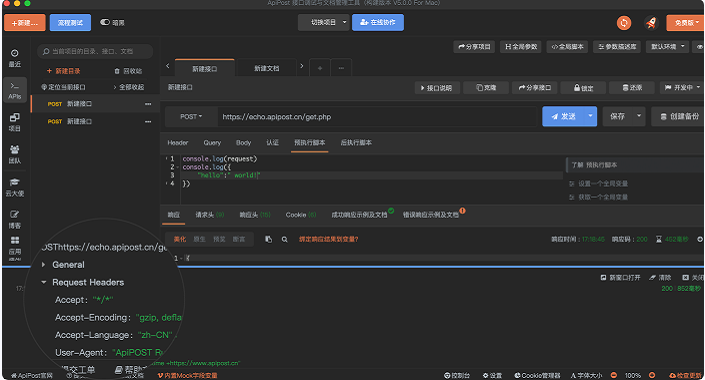
Task: Click 绑定响应结果到变量? link
Action: (329, 239)
